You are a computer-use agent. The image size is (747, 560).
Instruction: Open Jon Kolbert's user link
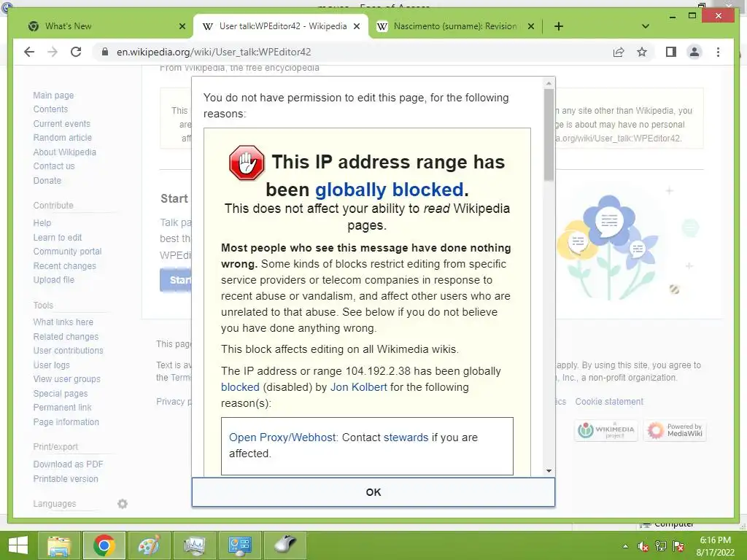[359, 387]
